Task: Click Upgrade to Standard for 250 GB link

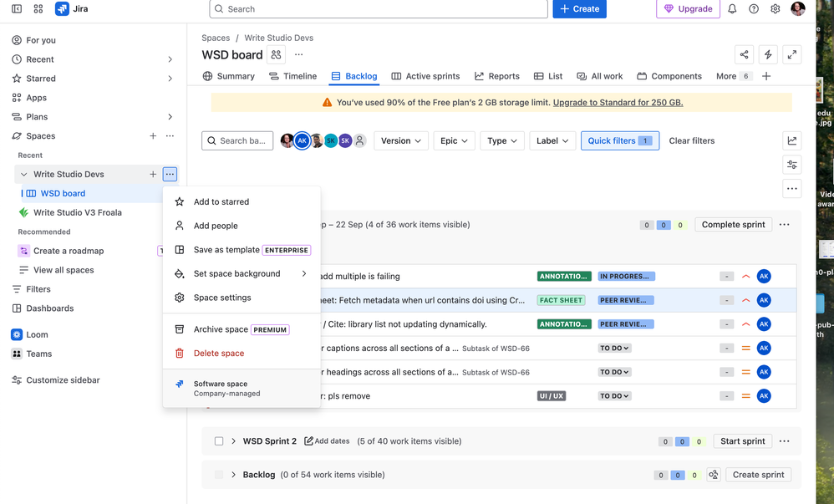Action: pos(618,102)
